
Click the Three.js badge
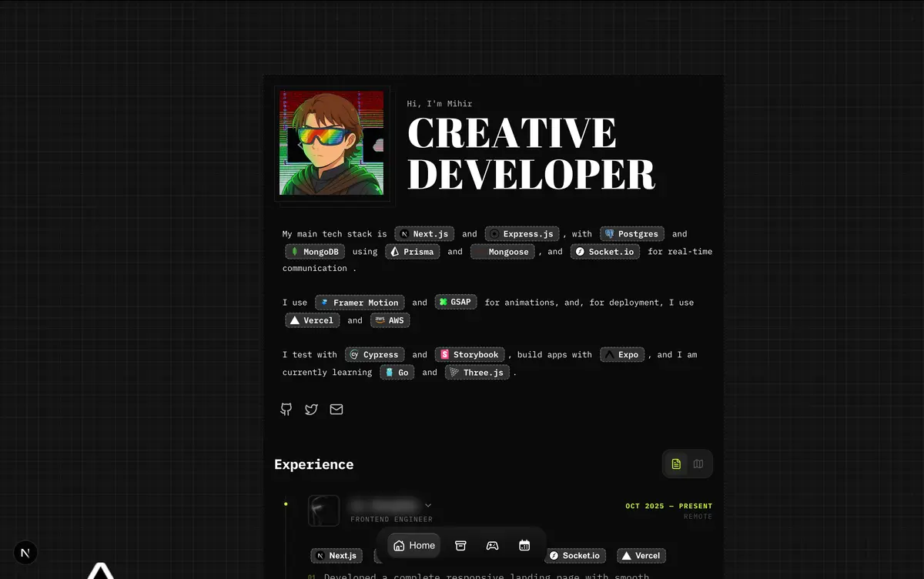coord(477,373)
